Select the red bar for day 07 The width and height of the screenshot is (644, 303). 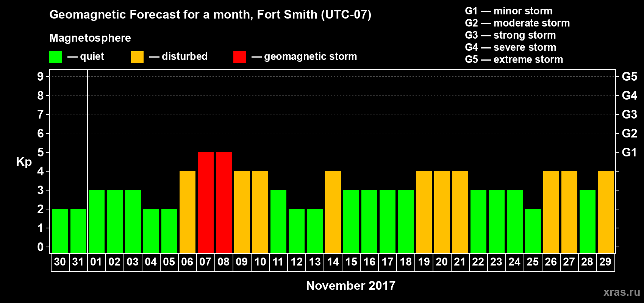pyautogui.click(x=206, y=202)
